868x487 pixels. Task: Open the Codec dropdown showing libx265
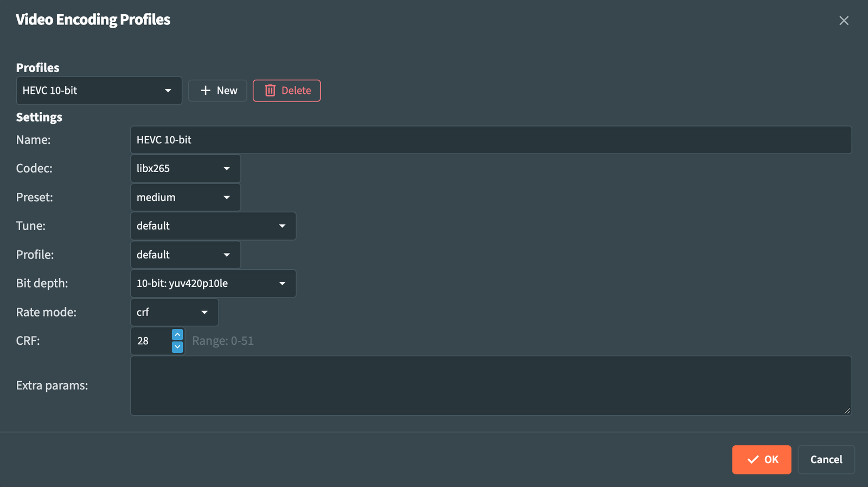point(186,168)
